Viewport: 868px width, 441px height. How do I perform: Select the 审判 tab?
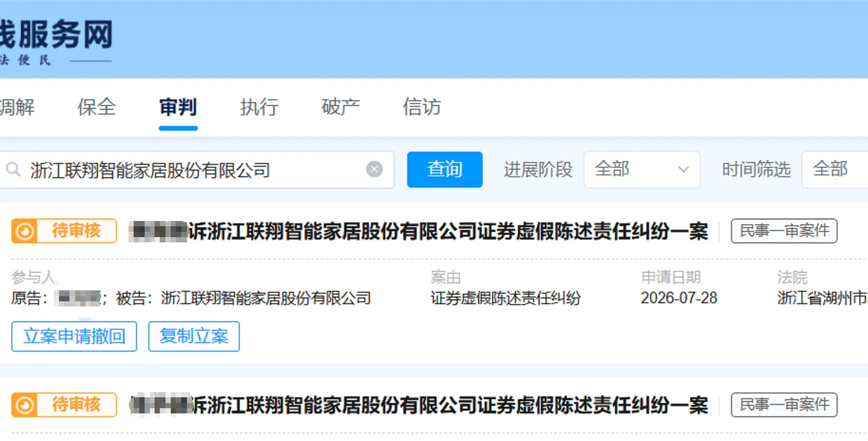click(178, 107)
